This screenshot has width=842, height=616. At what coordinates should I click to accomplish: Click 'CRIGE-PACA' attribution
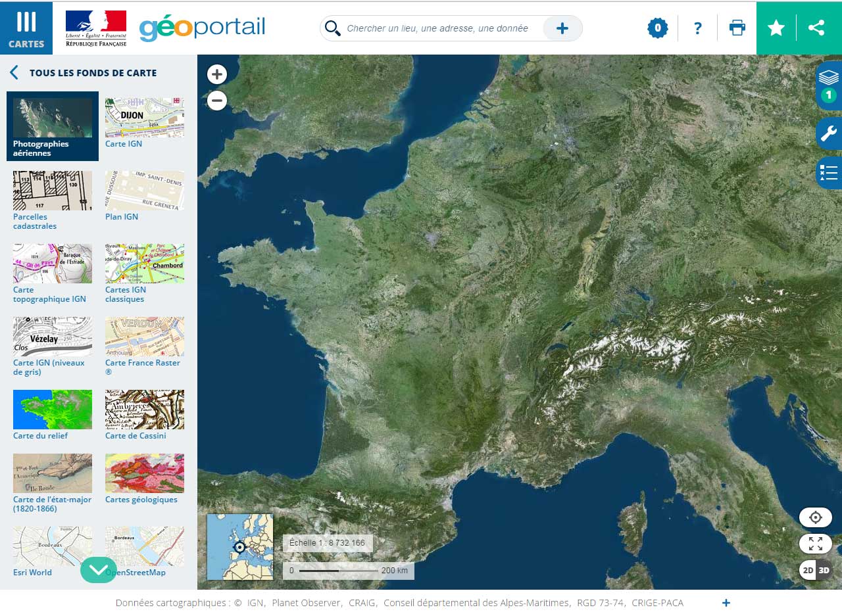[658, 603]
